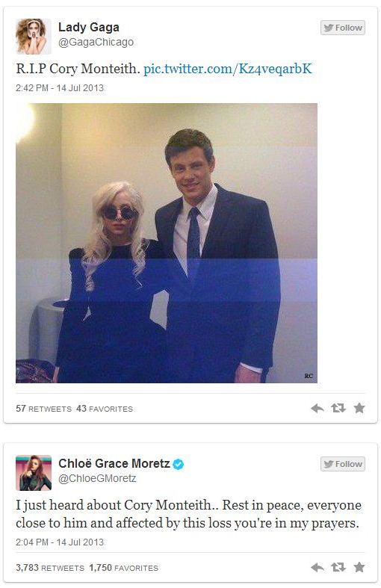View the 1,750 favorites list
This screenshot has width=381, height=588.
pyautogui.click(x=123, y=568)
